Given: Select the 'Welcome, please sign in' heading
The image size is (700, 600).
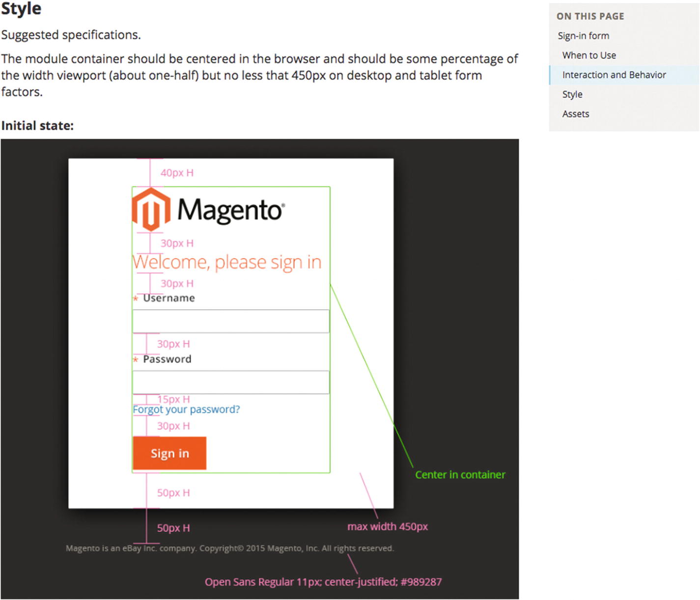Looking at the screenshot, I should (x=227, y=262).
